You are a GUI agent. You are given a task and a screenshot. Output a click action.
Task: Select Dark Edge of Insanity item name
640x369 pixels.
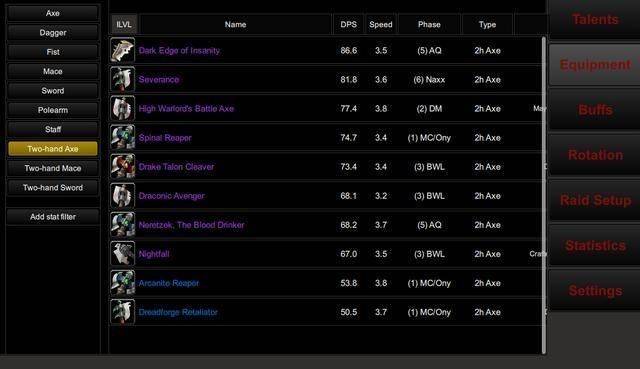pyautogui.click(x=179, y=51)
